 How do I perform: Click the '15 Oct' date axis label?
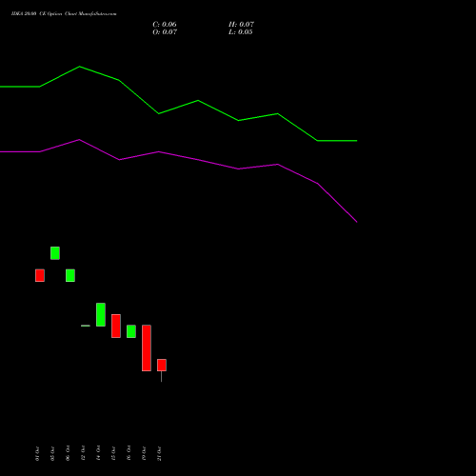113,453
